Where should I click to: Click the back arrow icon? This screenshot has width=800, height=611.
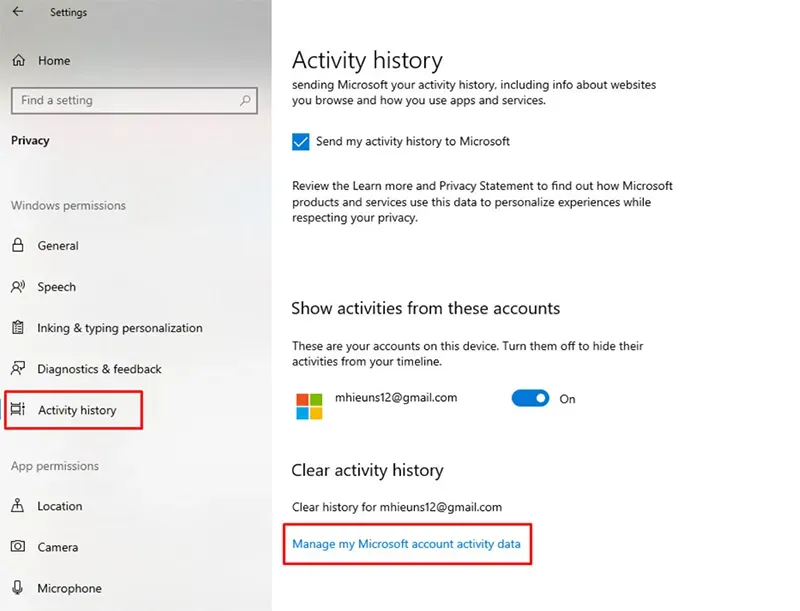[17, 12]
